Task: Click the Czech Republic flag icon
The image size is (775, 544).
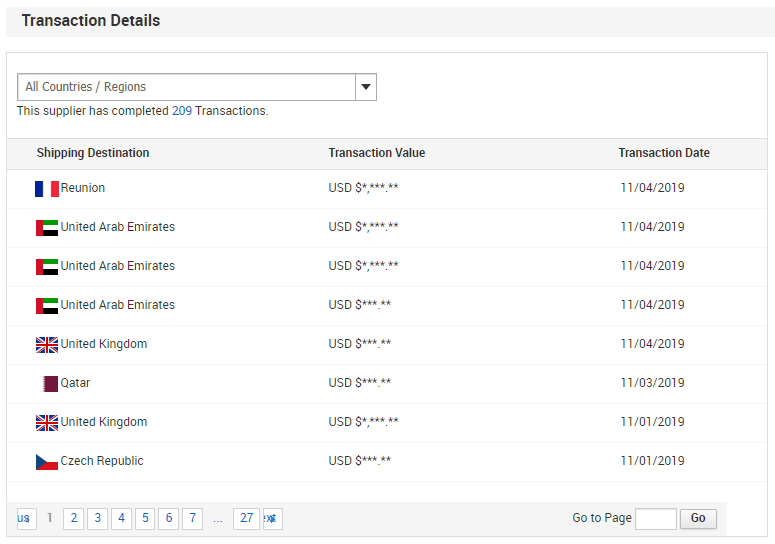Action: (47, 462)
